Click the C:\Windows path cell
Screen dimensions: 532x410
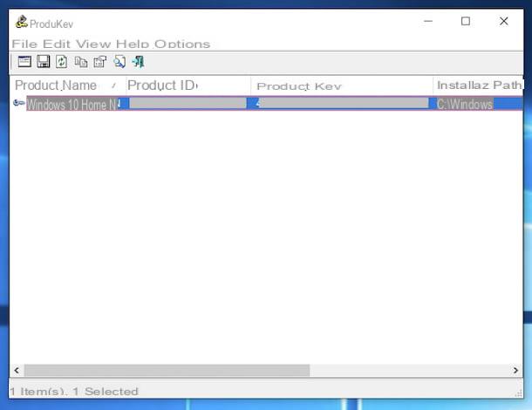click(465, 104)
